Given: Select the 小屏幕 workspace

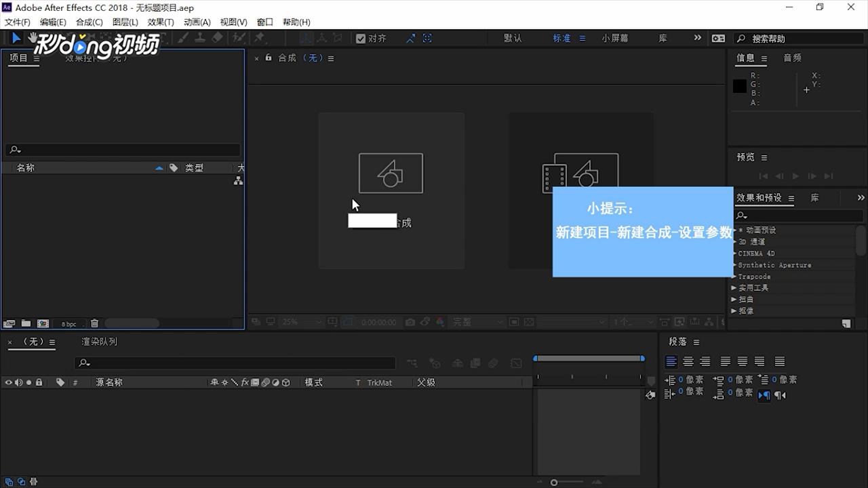Looking at the screenshot, I should coord(615,39).
